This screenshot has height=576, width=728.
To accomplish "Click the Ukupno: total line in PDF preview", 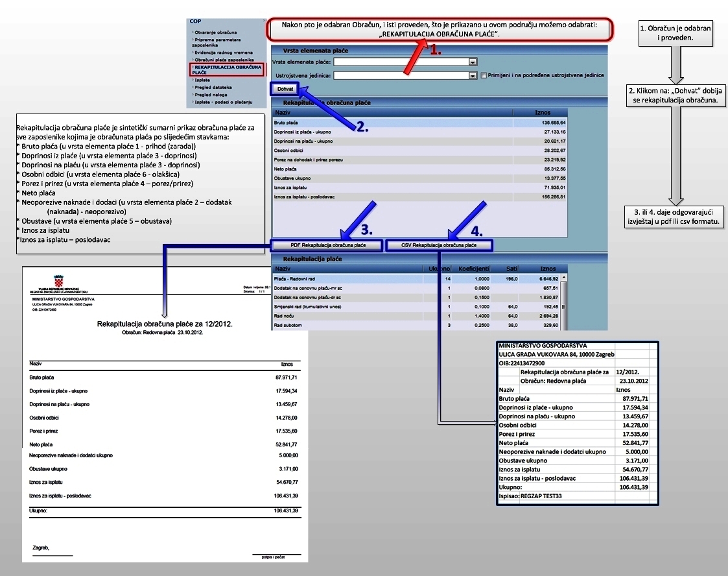I will tap(165, 510).
